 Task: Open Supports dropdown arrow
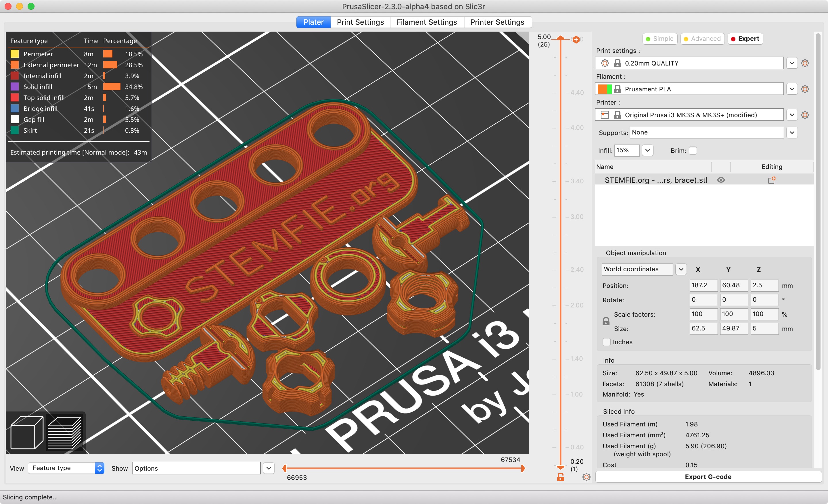(x=792, y=132)
